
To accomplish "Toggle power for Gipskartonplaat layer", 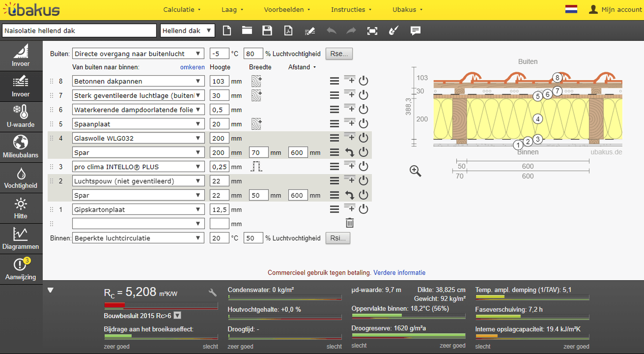I will click(363, 209).
